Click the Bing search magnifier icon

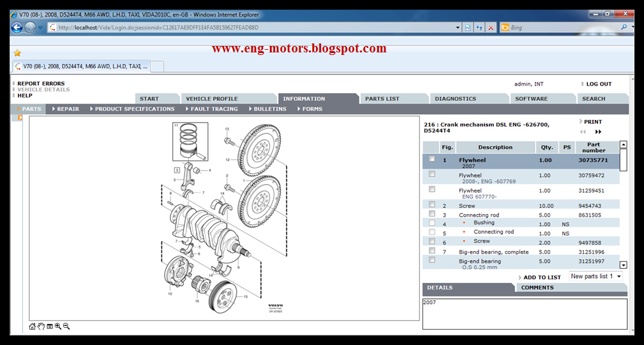tap(624, 27)
